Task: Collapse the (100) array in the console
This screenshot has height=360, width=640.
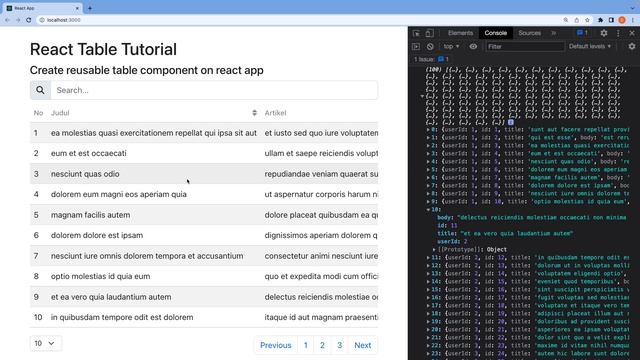Action: tap(422, 96)
